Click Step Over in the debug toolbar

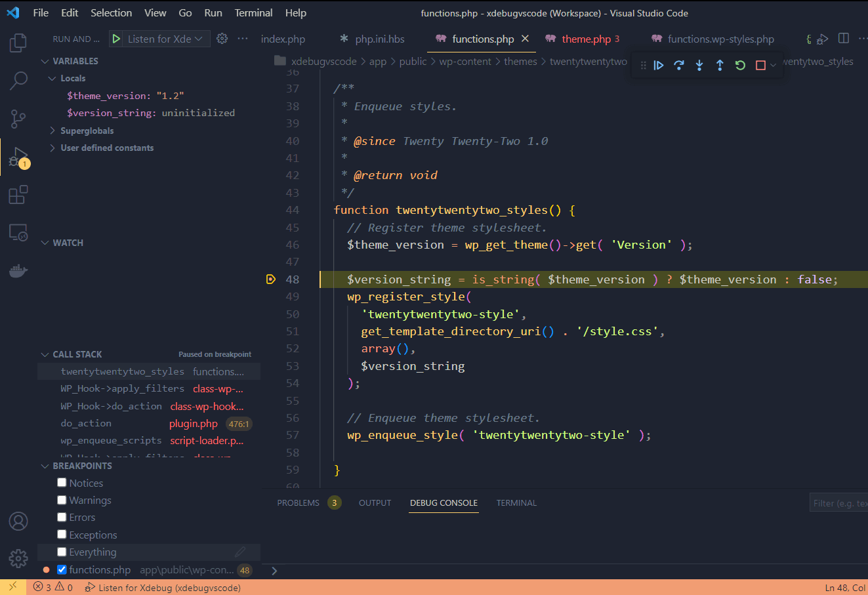[678, 65]
